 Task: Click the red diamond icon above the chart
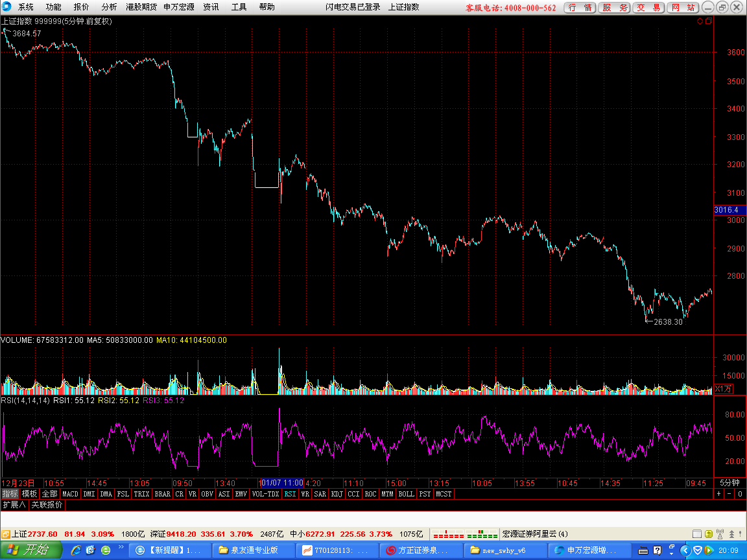tap(700, 21)
